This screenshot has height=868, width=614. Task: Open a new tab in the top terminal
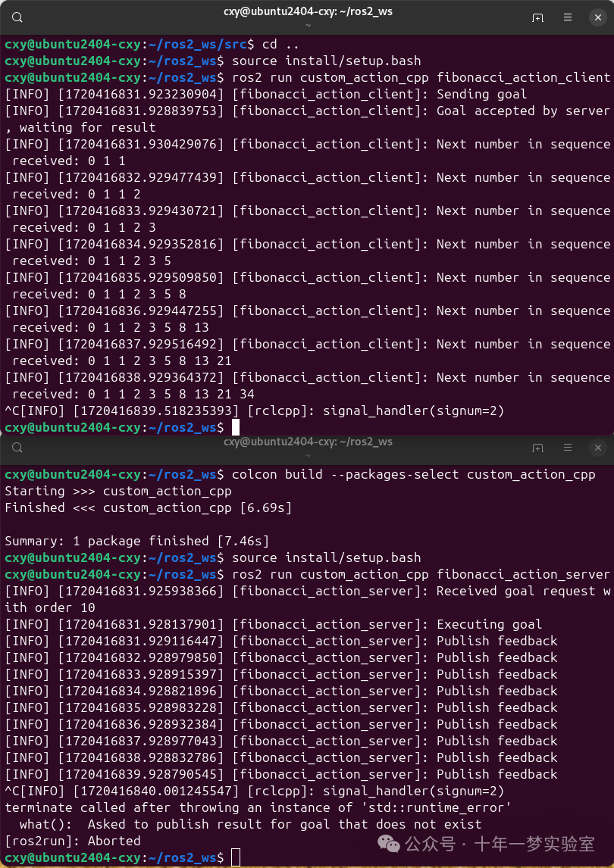coord(537,17)
